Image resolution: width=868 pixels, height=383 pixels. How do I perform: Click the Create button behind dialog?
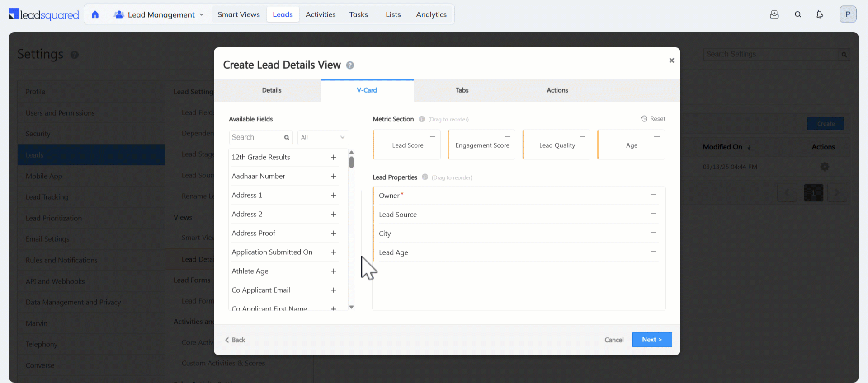click(x=826, y=124)
